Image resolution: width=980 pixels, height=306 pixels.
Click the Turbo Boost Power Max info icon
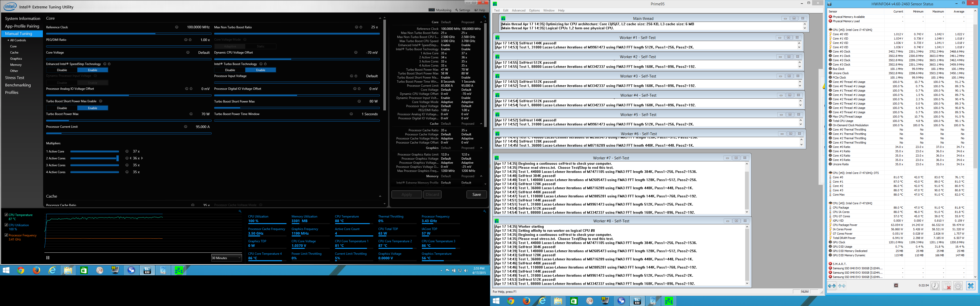point(191,114)
